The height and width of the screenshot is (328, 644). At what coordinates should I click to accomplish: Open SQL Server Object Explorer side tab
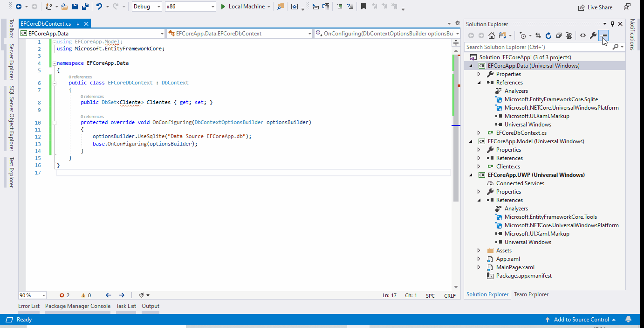click(x=12, y=119)
